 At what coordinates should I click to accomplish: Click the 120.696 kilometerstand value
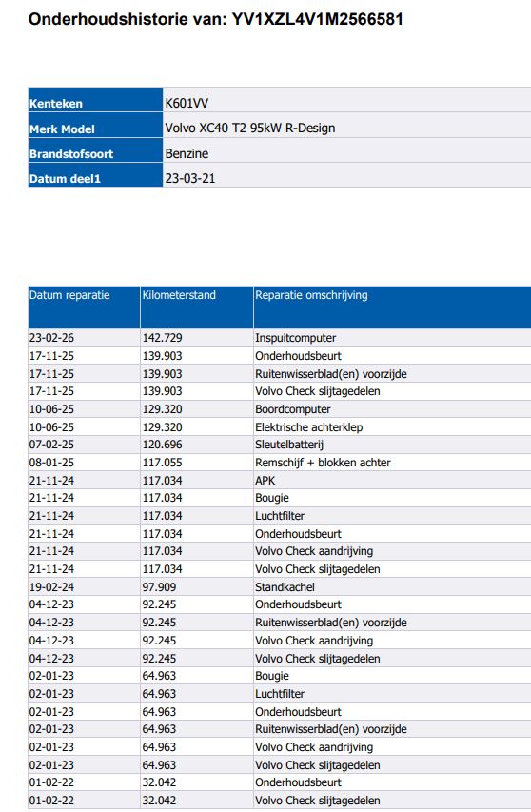click(162, 445)
